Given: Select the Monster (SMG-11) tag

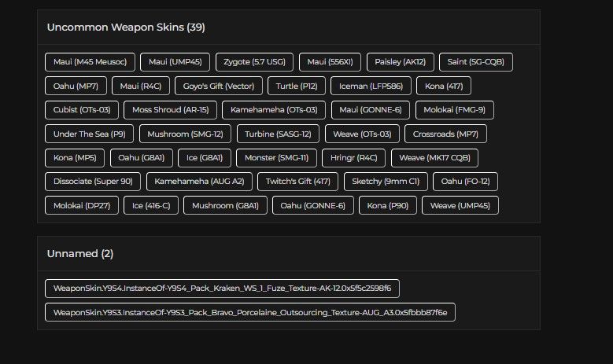Looking at the screenshot, I should point(276,158).
